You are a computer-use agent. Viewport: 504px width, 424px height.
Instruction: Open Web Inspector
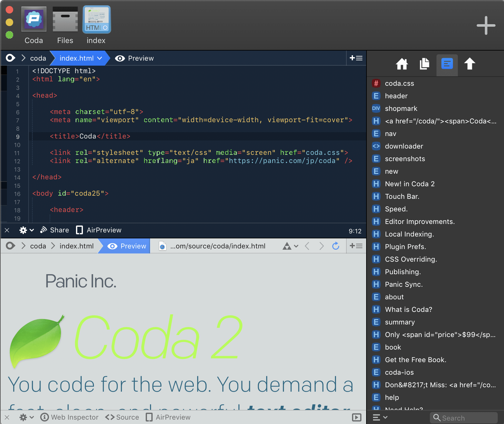[x=69, y=417]
